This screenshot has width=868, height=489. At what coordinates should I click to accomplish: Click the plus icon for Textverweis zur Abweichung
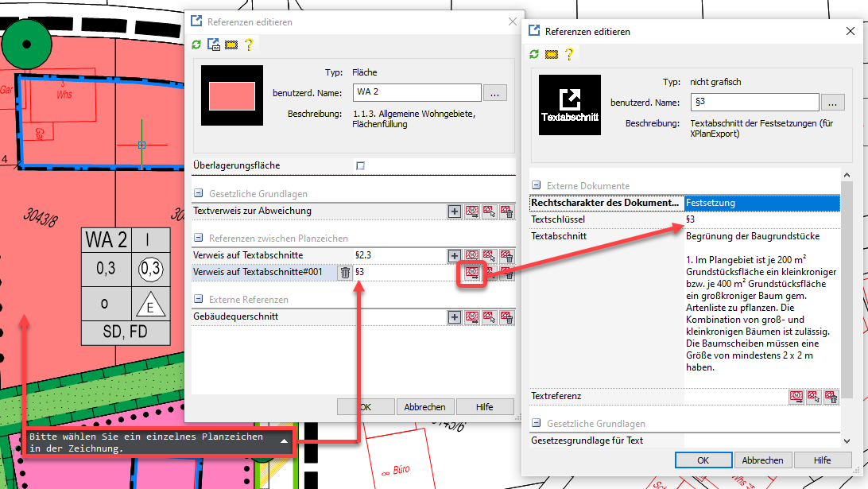click(x=455, y=212)
